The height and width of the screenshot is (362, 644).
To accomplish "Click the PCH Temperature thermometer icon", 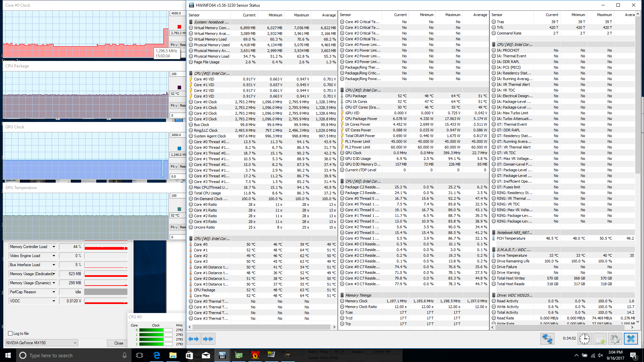I will pyautogui.click(x=494, y=238).
